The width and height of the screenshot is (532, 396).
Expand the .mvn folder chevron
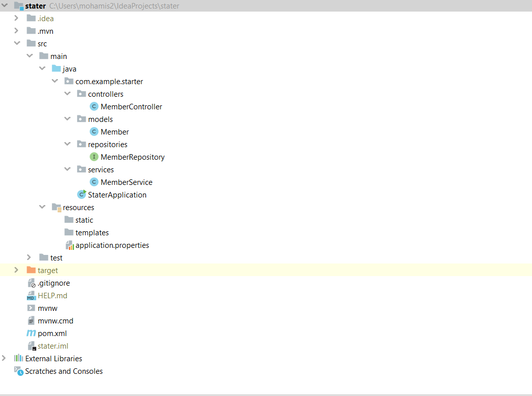pyautogui.click(x=16, y=31)
